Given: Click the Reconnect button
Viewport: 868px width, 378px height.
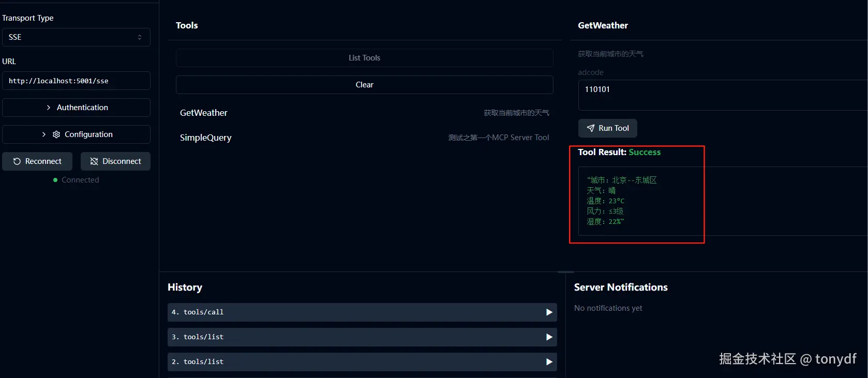Looking at the screenshot, I should tap(37, 161).
